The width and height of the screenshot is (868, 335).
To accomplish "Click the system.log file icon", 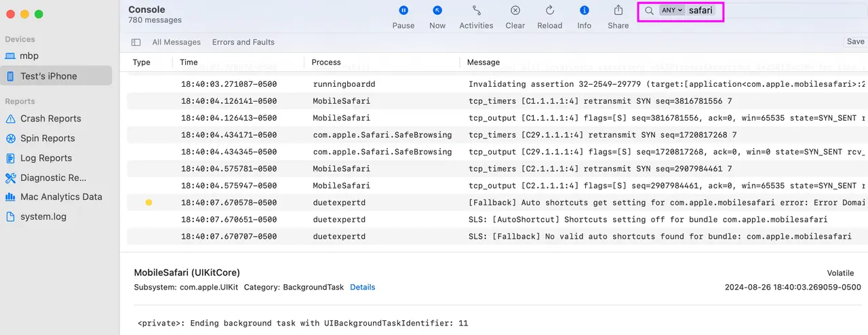I will 10,217.
